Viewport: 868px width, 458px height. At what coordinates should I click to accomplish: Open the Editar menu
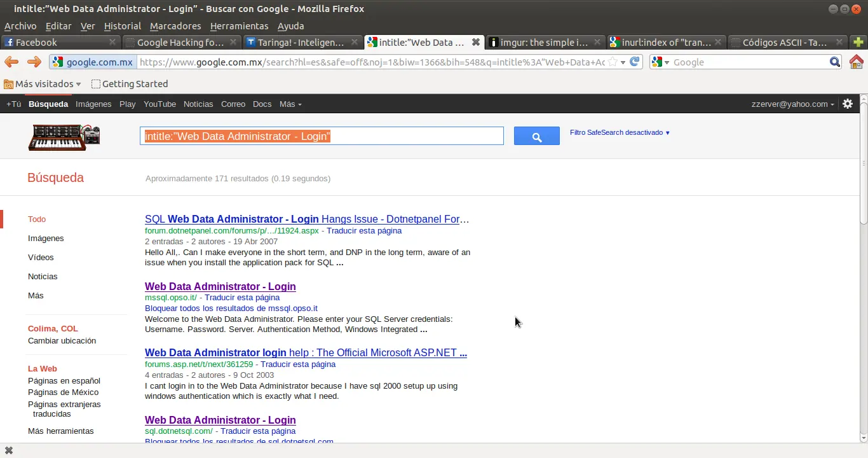point(58,26)
